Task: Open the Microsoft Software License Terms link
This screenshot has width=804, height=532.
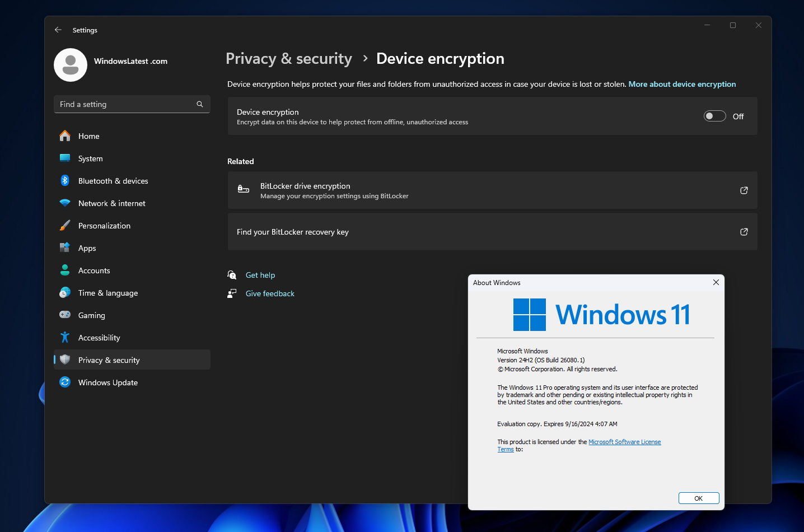Action: point(624,441)
